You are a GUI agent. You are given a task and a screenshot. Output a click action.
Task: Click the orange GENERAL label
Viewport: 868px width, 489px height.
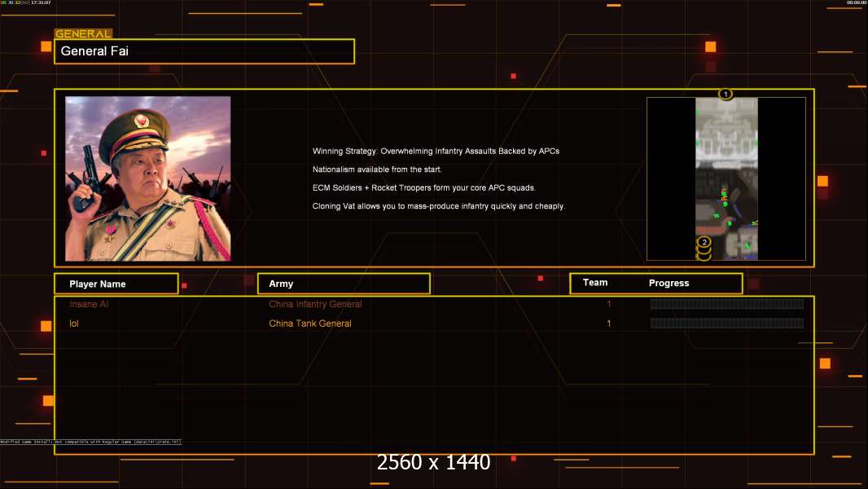pyautogui.click(x=83, y=33)
